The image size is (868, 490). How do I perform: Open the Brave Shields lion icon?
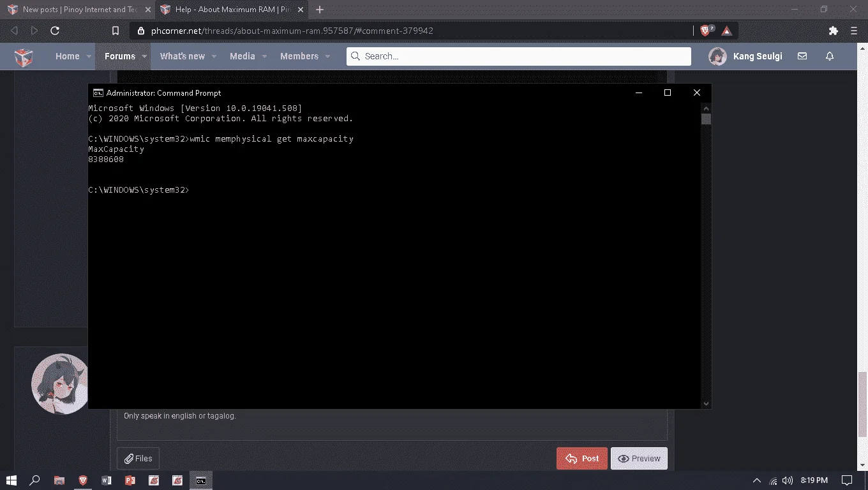pyautogui.click(x=707, y=30)
